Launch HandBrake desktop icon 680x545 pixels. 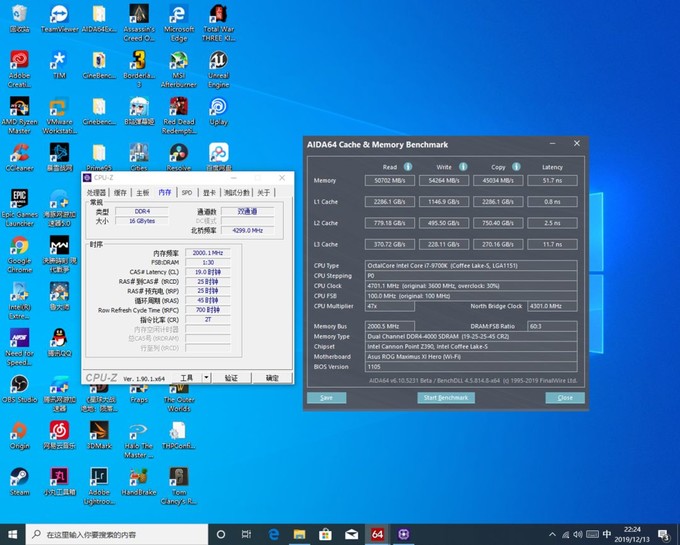[139, 481]
